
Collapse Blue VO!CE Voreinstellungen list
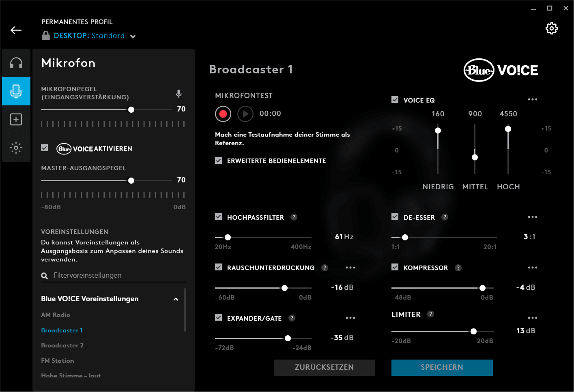(x=176, y=299)
